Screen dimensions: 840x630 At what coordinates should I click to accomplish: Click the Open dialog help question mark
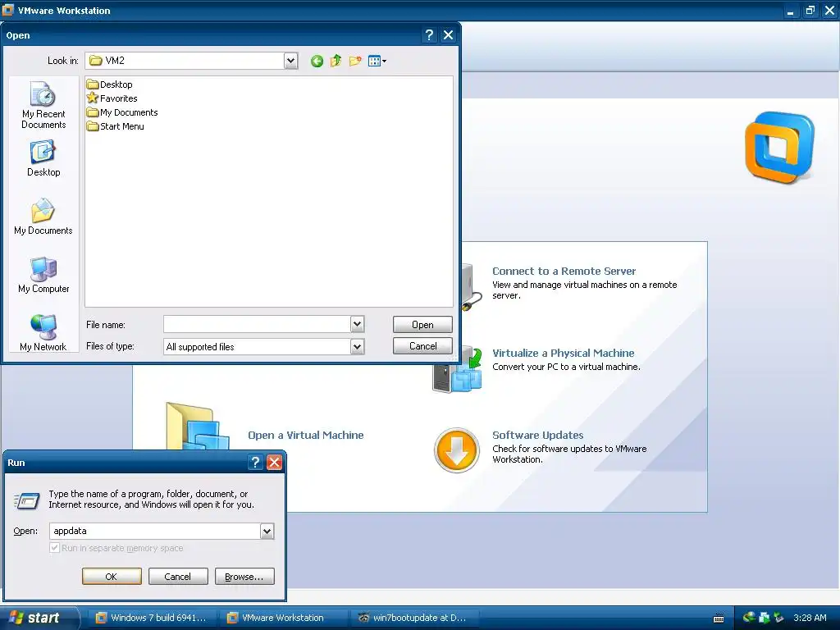[x=429, y=35]
